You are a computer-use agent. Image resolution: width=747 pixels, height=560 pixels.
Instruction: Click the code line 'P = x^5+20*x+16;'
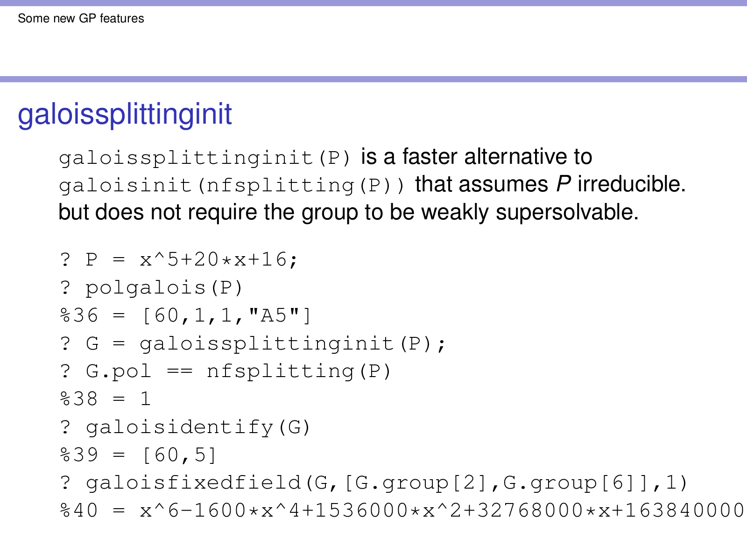pos(191,259)
